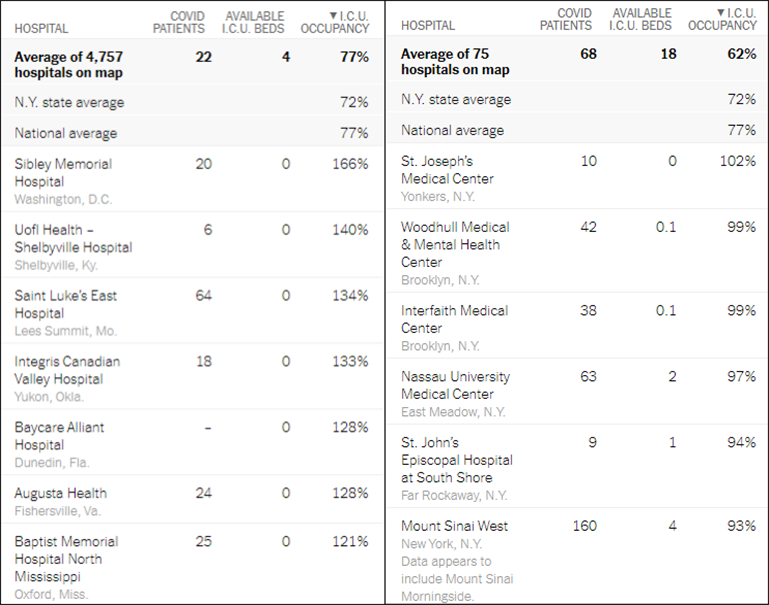Image resolution: width=769 pixels, height=605 pixels.
Task: Open Interfaith Medical Center row
Action: point(454,319)
